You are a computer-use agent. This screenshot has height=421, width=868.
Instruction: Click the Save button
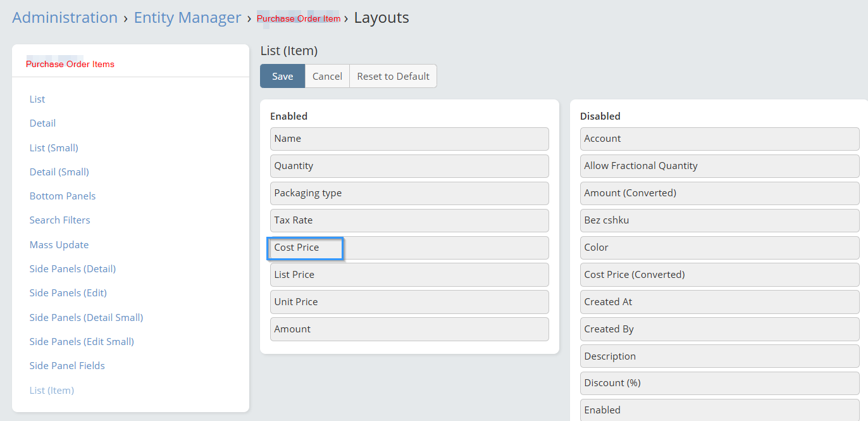click(x=282, y=76)
